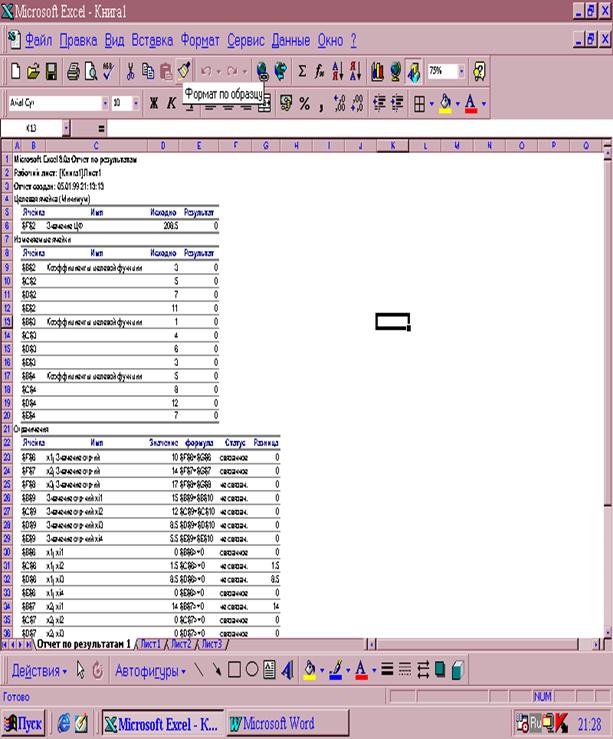This screenshot has height=739, width=613.
Task: Toggle the Drawing toolbar button
Action: tap(414, 72)
